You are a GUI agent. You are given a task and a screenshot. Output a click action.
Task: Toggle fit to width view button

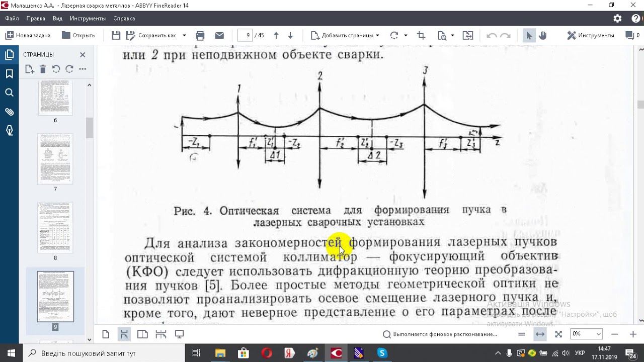pos(540,334)
